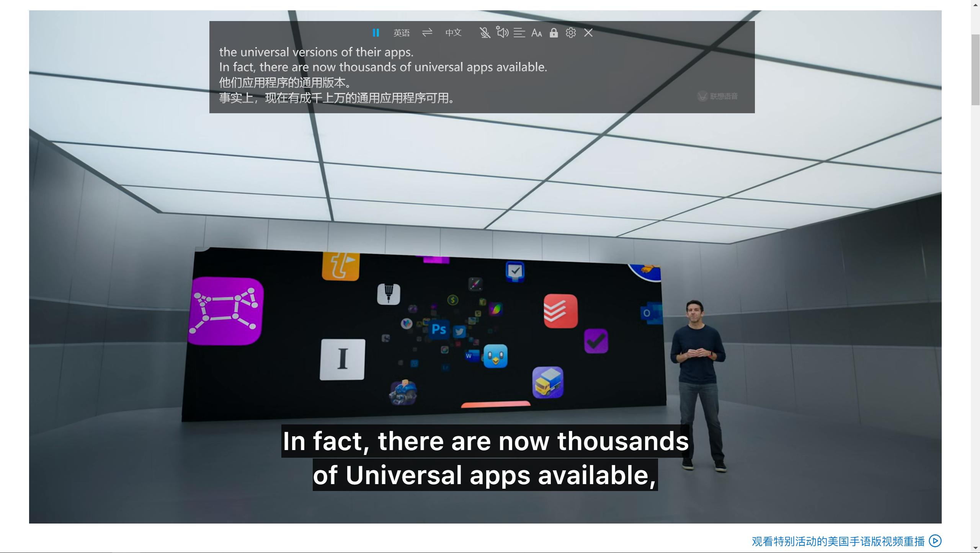Click the translated Chinese subtitle text line
This screenshot has height=553, width=980.
(337, 98)
